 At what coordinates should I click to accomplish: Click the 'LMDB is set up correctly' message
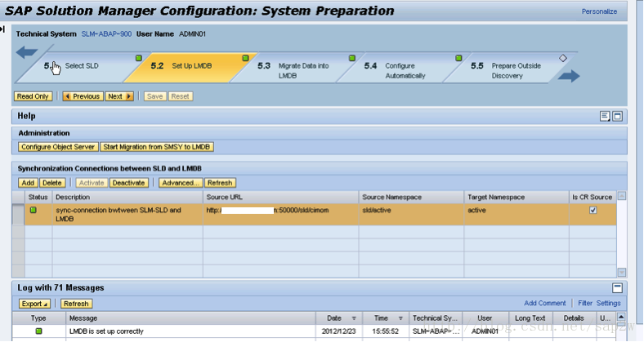point(106,331)
